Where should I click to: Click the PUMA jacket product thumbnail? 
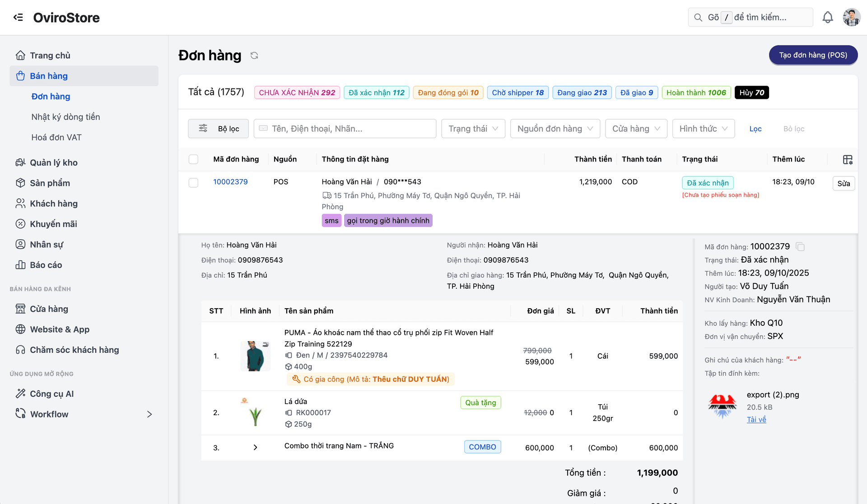[x=255, y=356]
